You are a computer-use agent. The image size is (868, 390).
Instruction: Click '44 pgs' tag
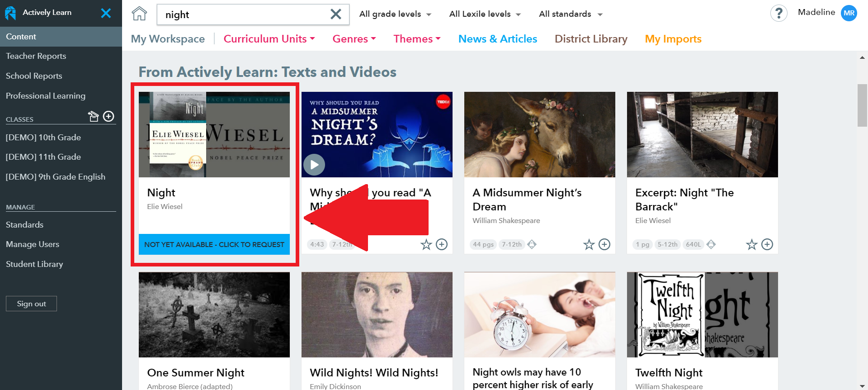click(x=483, y=244)
